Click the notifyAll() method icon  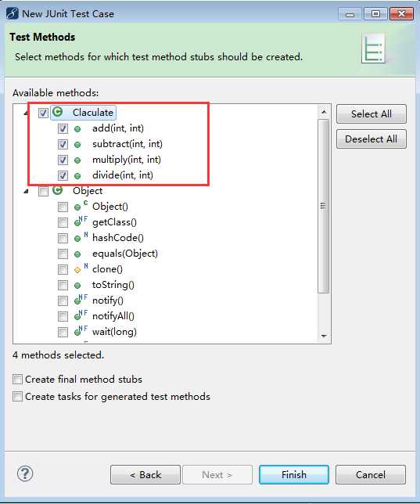(x=81, y=315)
